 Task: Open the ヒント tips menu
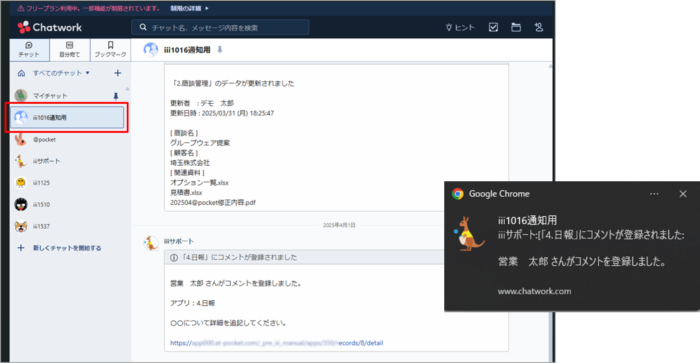460,27
